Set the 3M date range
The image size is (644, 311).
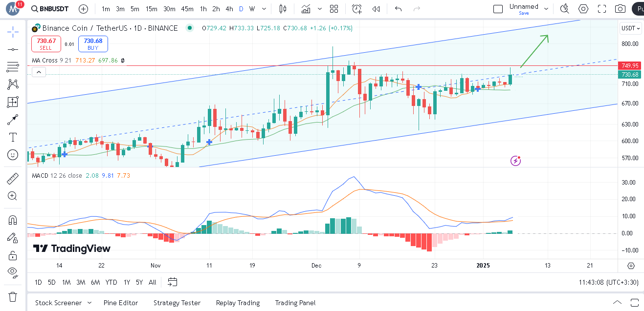pos(81,282)
